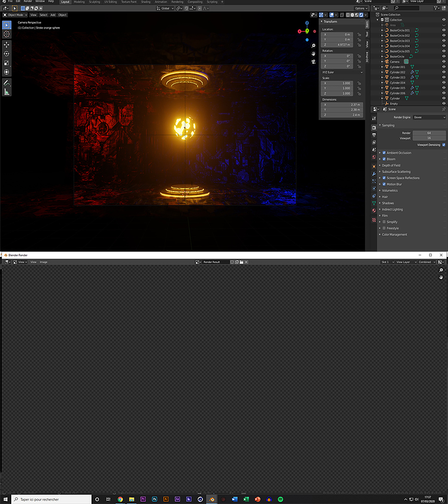This screenshot has height=504, width=448.
Task: Select the Rotate tool in the left toolbar
Action: pos(6,54)
